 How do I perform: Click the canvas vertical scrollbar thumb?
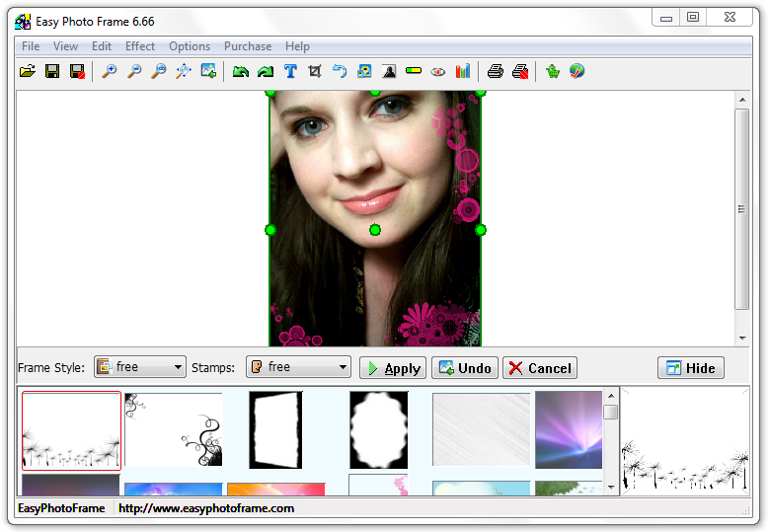tap(742, 209)
